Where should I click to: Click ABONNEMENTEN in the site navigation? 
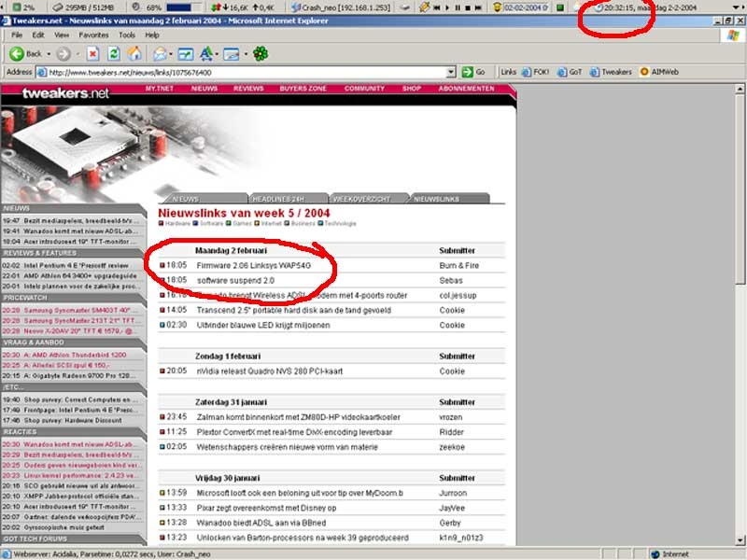click(x=466, y=89)
